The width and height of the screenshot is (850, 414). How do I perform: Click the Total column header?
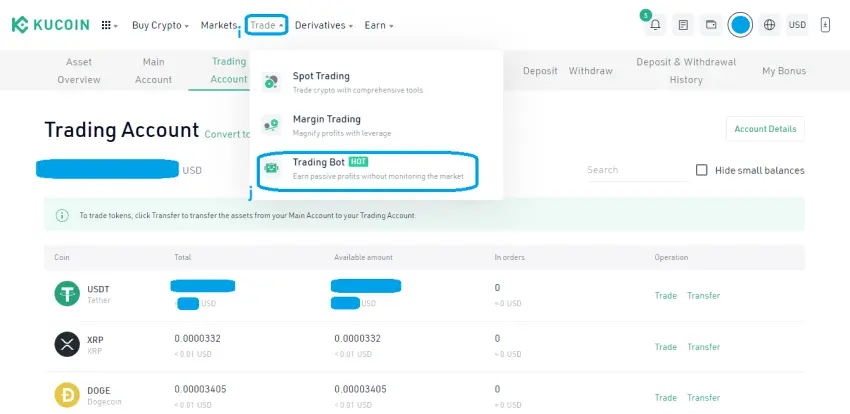coord(183,257)
